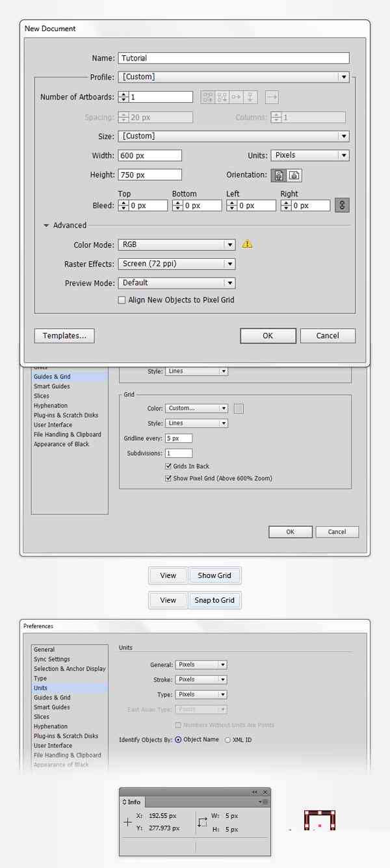
Task: Click the grid by column artboard arrangement icon
Action: pyautogui.click(x=222, y=97)
